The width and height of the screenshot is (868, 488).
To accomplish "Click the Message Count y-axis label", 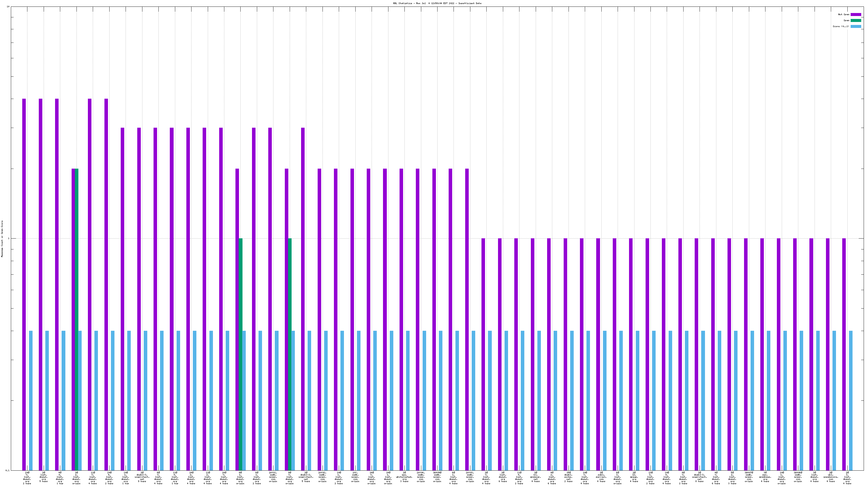I will pyautogui.click(x=2, y=239).
